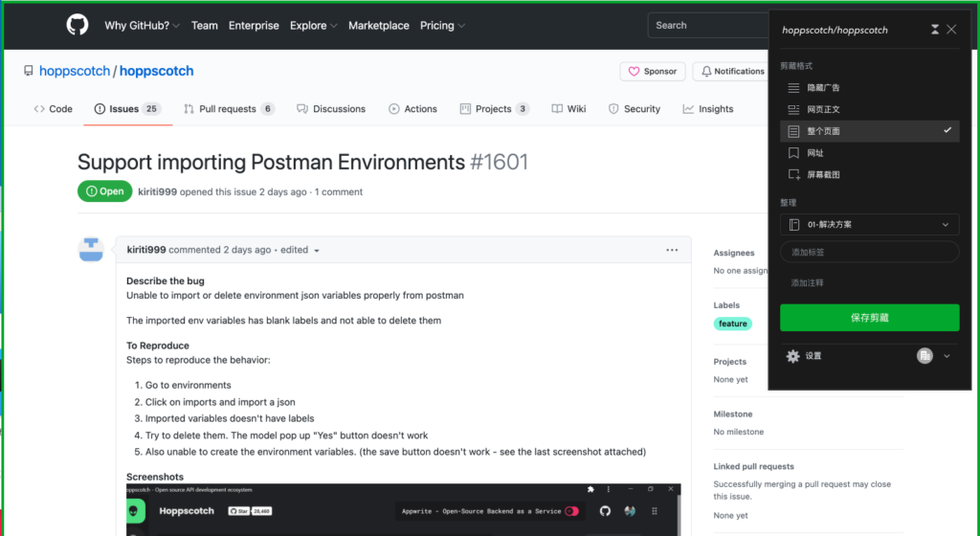Select the 屏幕截图 screenshot format
The image size is (980, 536).
pyautogui.click(x=869, y=175)
